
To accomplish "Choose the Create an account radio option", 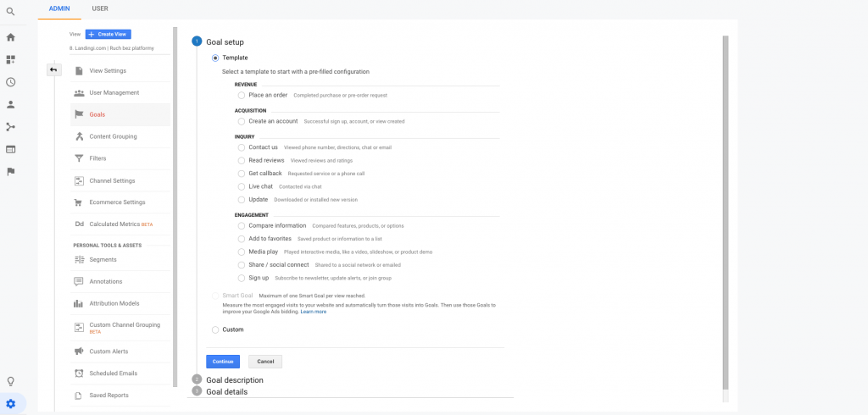I will tap(242, 121).
